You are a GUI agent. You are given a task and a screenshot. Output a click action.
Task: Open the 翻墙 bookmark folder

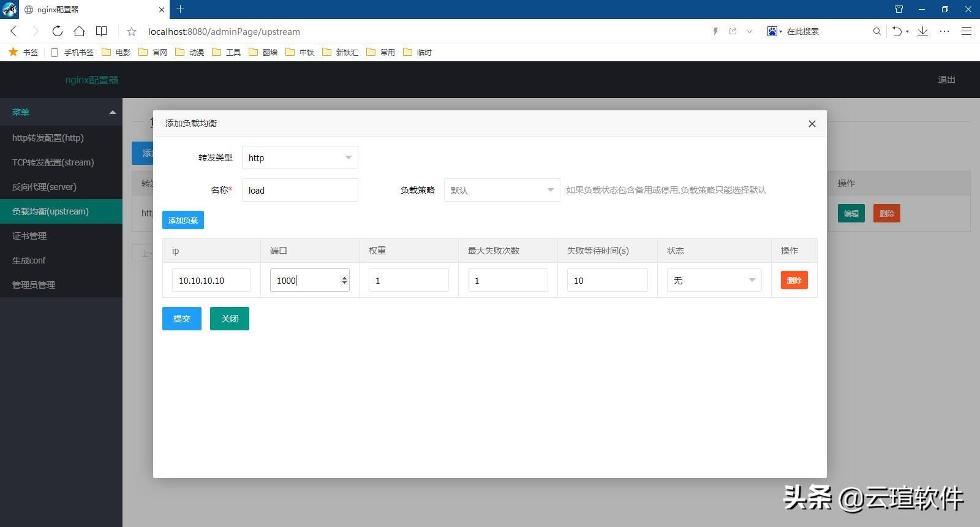click(263, 52)
